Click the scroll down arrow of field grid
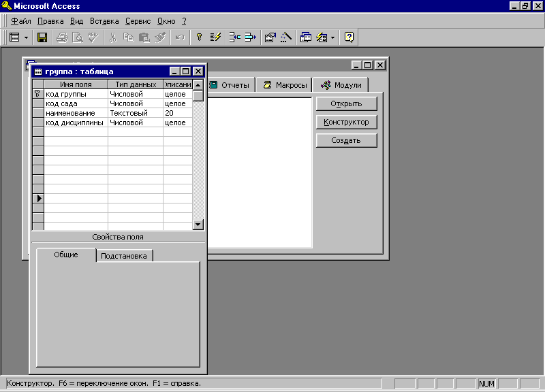545x392 pixels. (x=198, y=225)
